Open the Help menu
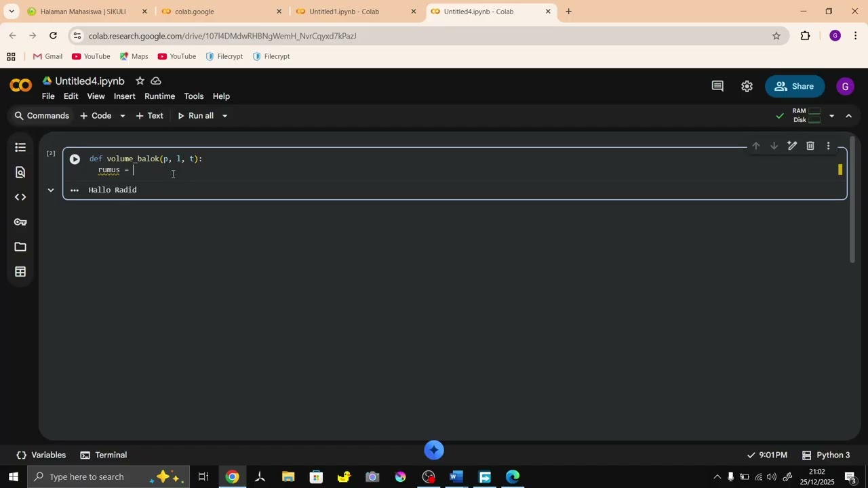868x488 pixels. [x=221, y=96]
